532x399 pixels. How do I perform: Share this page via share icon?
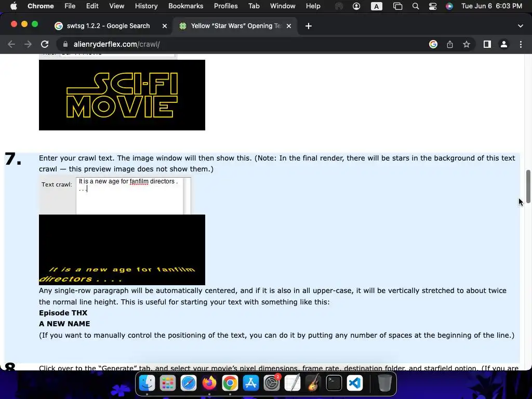coord(450,44)
